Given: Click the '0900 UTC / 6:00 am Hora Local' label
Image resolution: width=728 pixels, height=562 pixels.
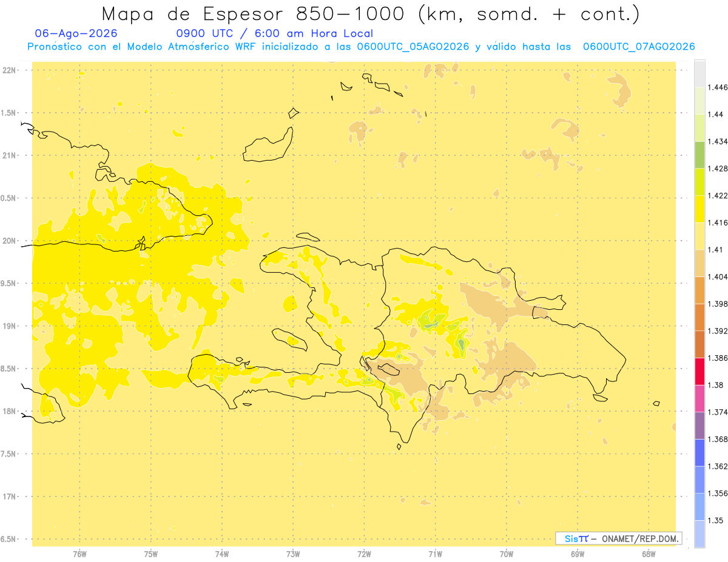Looking at the screenshot, I should coord(275,33).
